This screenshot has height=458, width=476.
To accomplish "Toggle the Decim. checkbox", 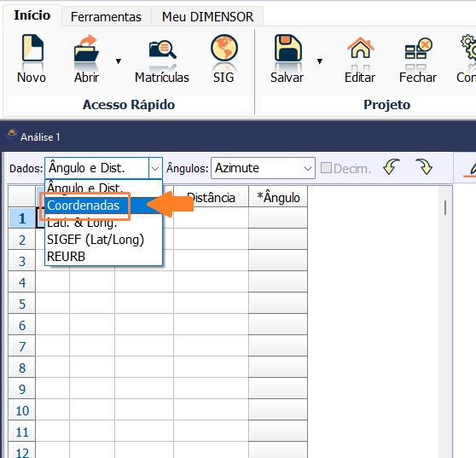I will pos(326,168).
